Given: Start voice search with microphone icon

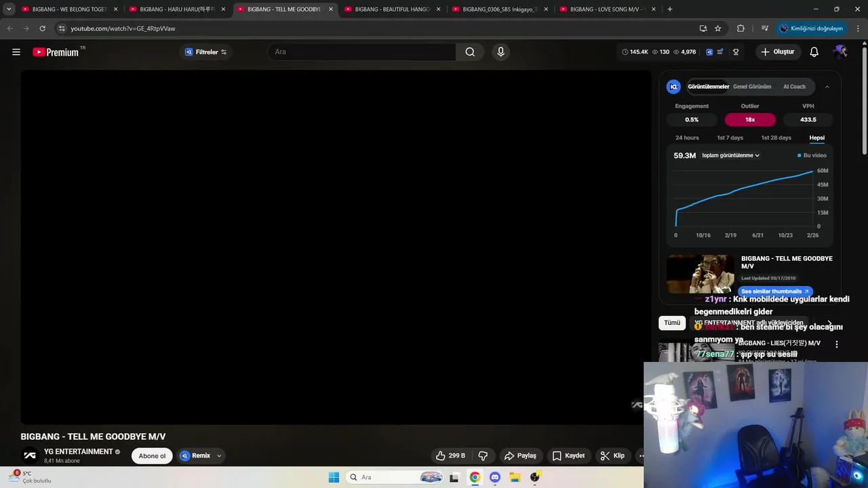Looking at the screenshot, I should (x=500, y=52).
